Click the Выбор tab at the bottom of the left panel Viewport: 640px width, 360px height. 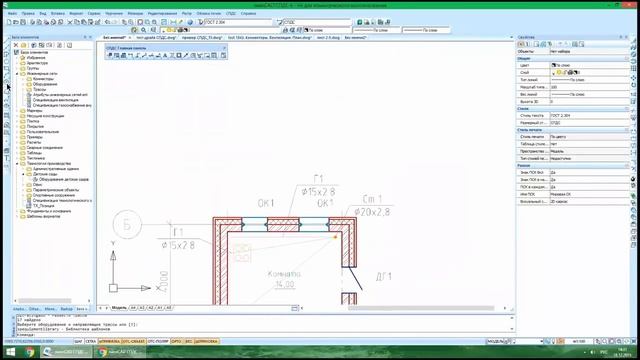coord(66,309)
